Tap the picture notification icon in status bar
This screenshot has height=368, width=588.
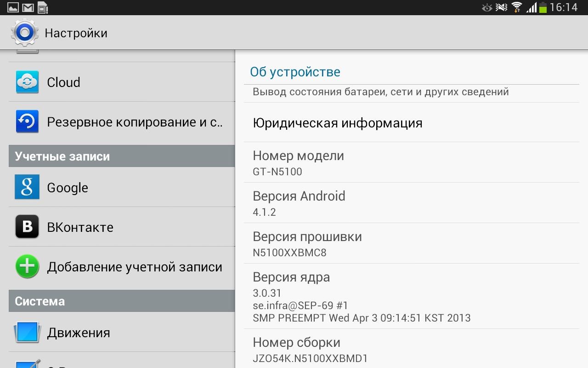tap(13, 7)
